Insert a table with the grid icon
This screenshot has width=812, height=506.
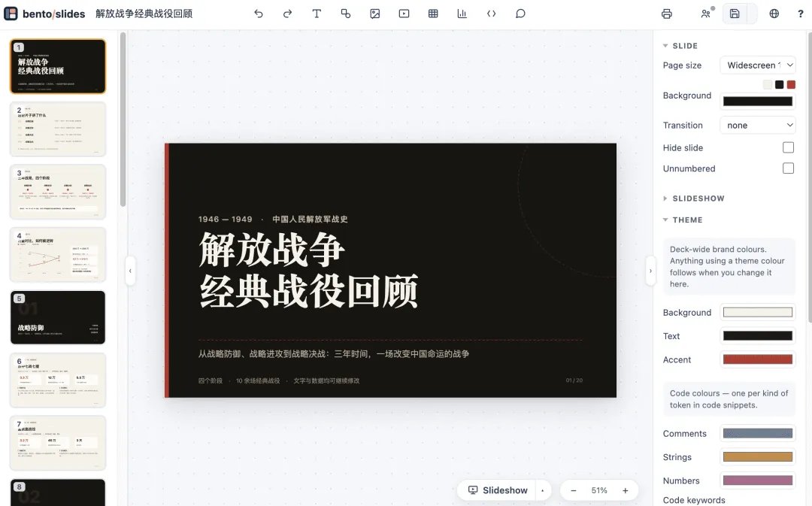pyautogui.click(x=433, y=14)
